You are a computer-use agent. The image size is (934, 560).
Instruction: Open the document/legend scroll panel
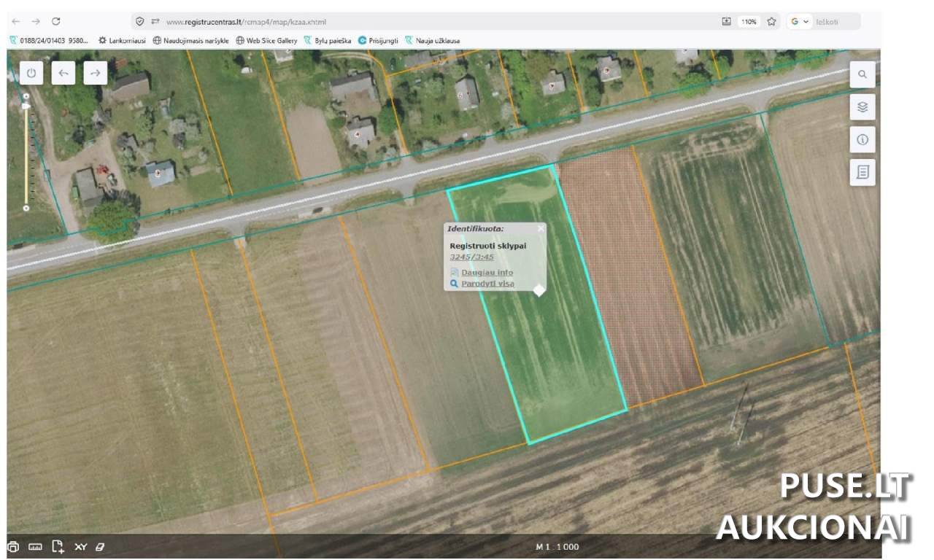coord(862,173)
